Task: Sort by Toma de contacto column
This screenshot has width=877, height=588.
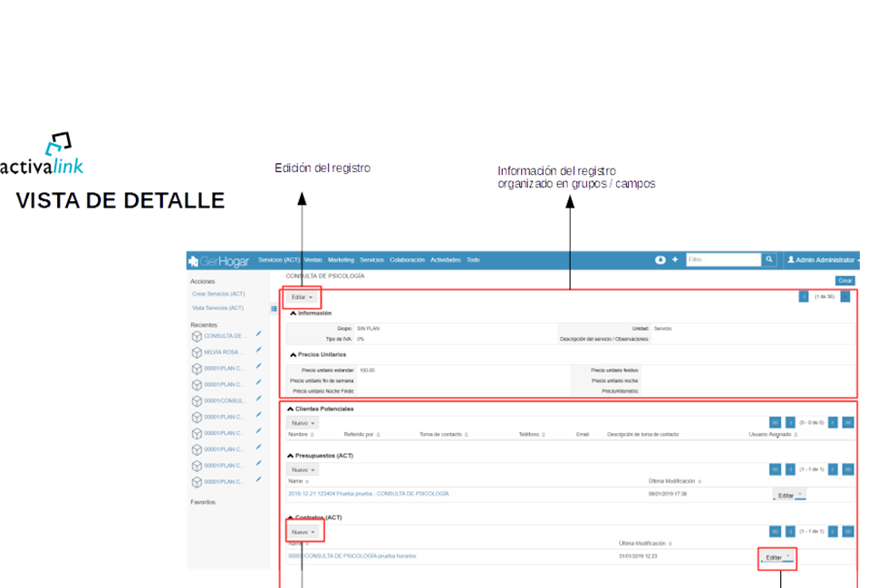Action: pyautogui.click(x=444, y=434)
